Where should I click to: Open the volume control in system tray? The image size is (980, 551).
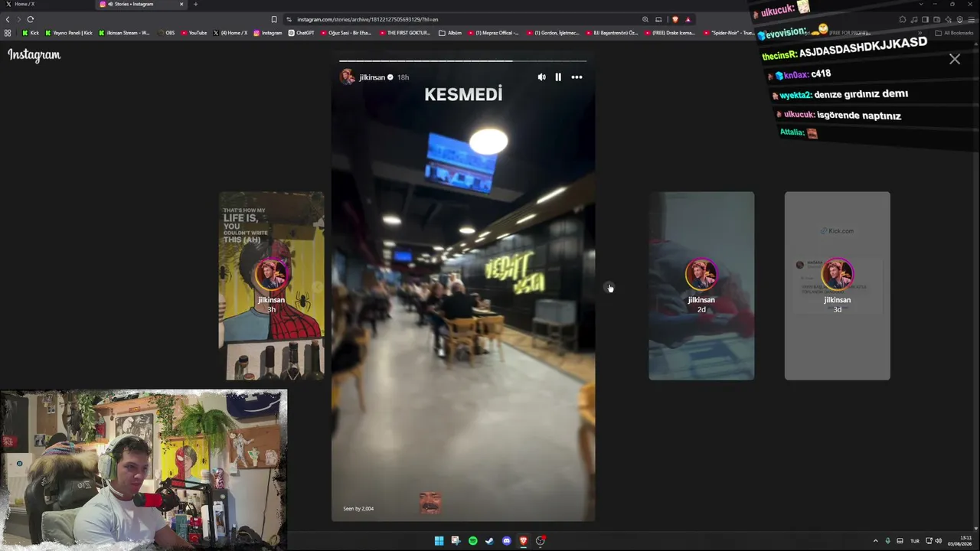coord(939,541)
